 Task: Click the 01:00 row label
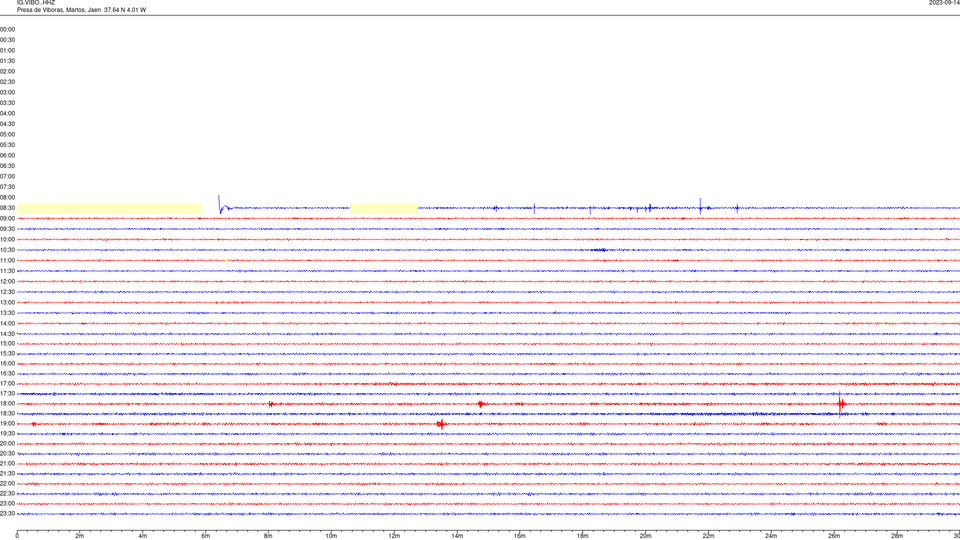(7, 51)
